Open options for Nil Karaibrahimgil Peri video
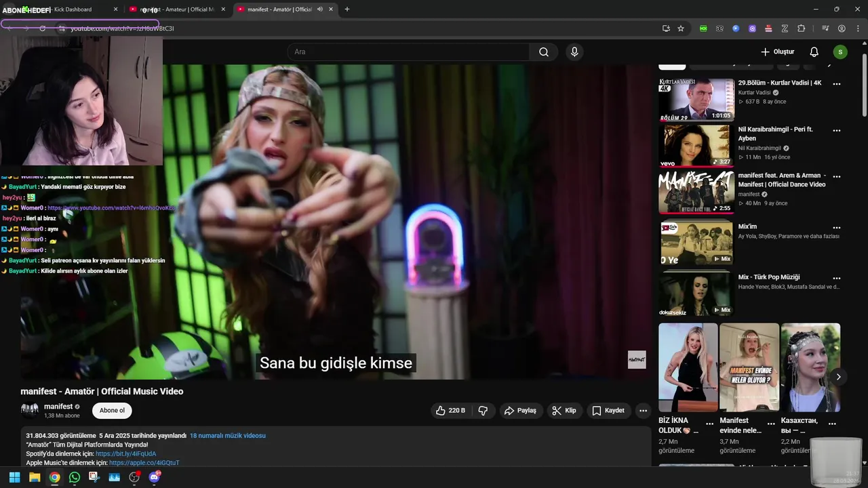This screenshot has width=868, height=488. 836,130
